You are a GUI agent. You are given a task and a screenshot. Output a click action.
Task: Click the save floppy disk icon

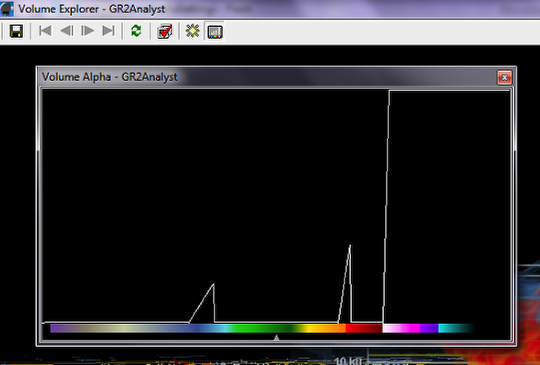[x=16, y=31]
